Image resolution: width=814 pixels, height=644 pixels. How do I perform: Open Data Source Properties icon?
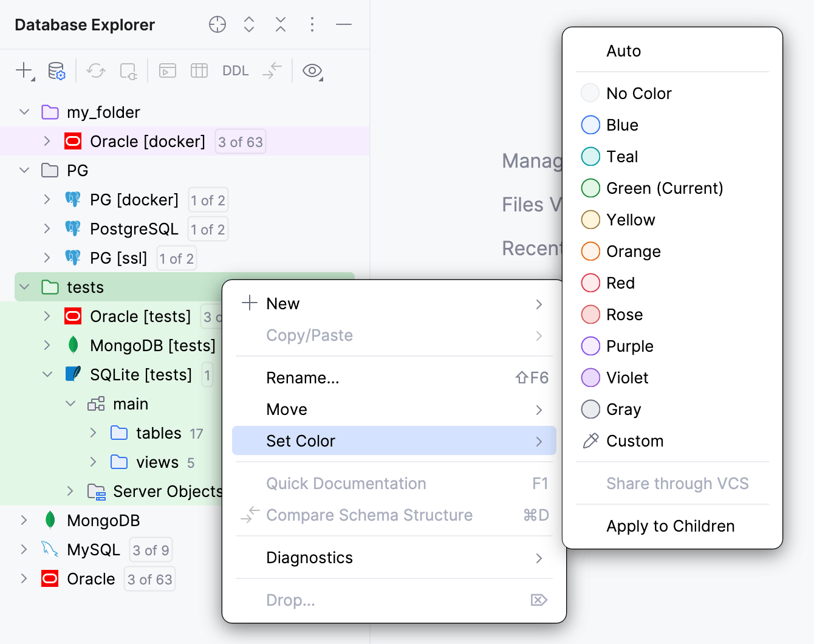click(x=56, y=70)
